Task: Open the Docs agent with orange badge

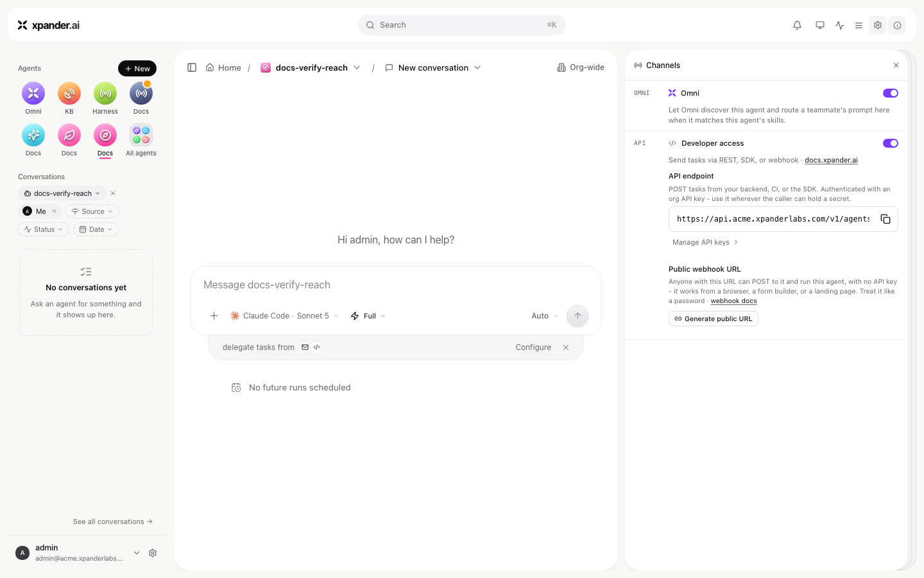Action: [x=141, y=94]
